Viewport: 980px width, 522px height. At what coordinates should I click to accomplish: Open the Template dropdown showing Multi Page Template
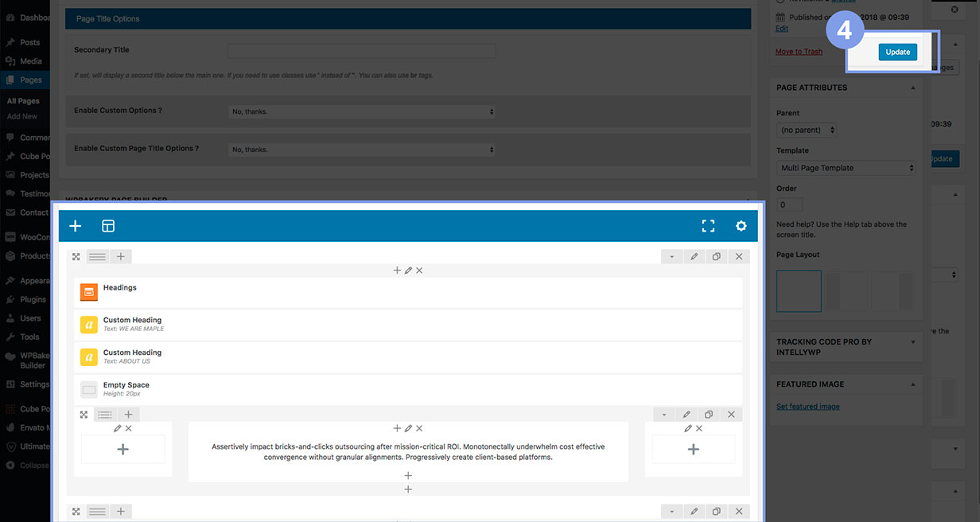(x=846, y=168)
